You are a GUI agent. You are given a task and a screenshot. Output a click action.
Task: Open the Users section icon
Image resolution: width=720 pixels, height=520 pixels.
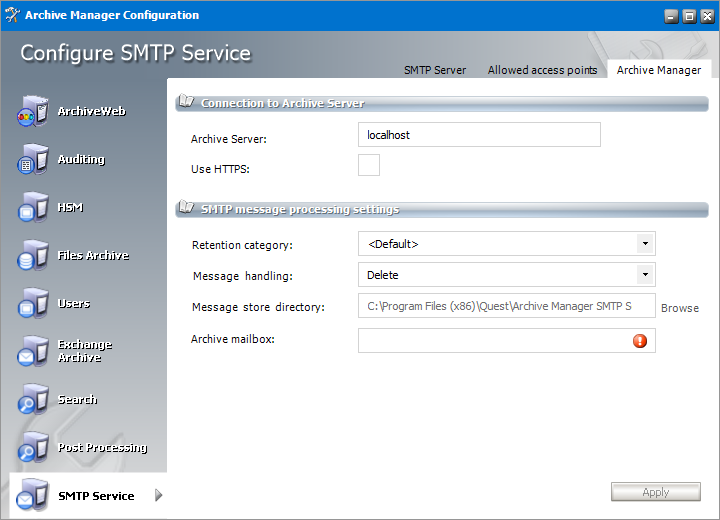click(33, 304)
